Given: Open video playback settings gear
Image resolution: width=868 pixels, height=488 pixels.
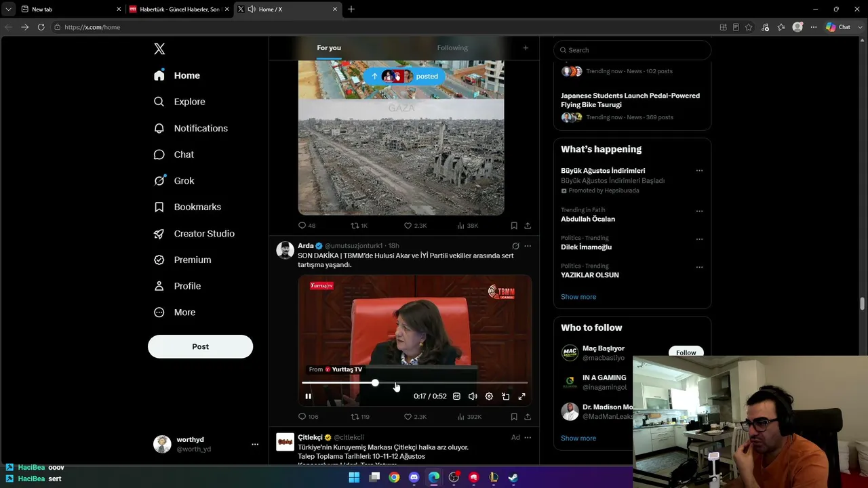Looking at the screenshot, I should pos(489,396).
